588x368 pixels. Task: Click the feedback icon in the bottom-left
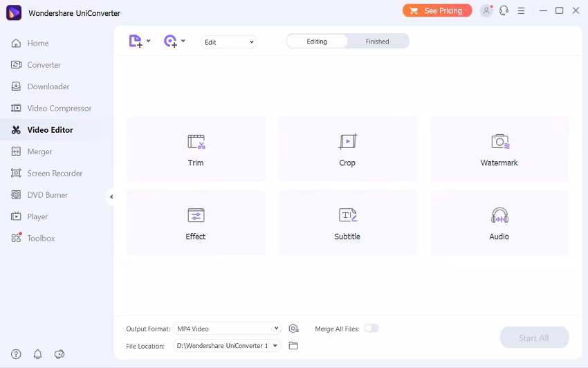click(x=59, y=354)
